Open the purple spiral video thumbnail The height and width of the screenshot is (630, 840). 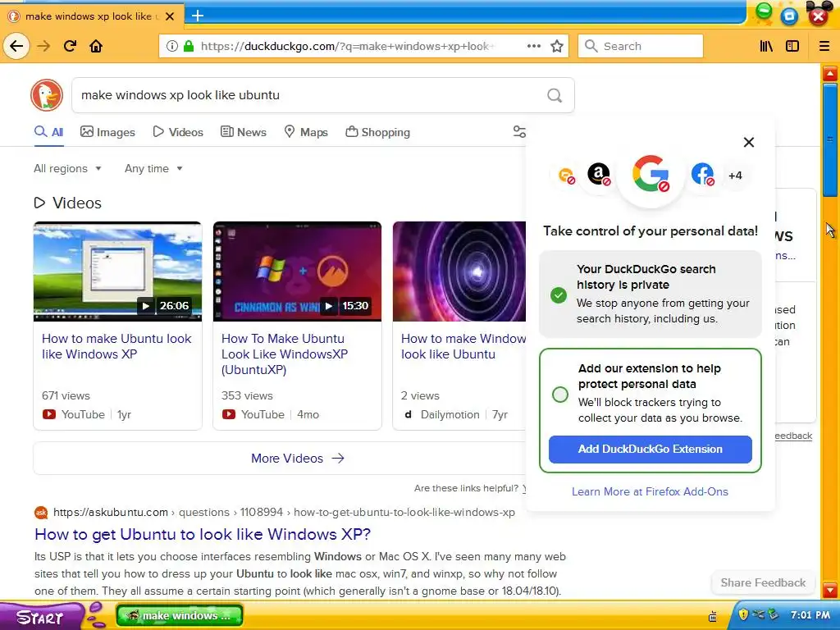pyautogui.click(x=459, y=272)
